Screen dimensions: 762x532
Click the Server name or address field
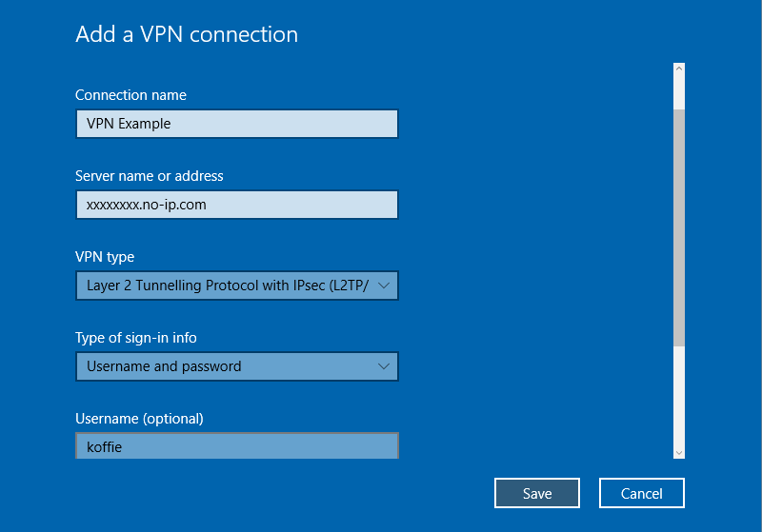point(237,205)
